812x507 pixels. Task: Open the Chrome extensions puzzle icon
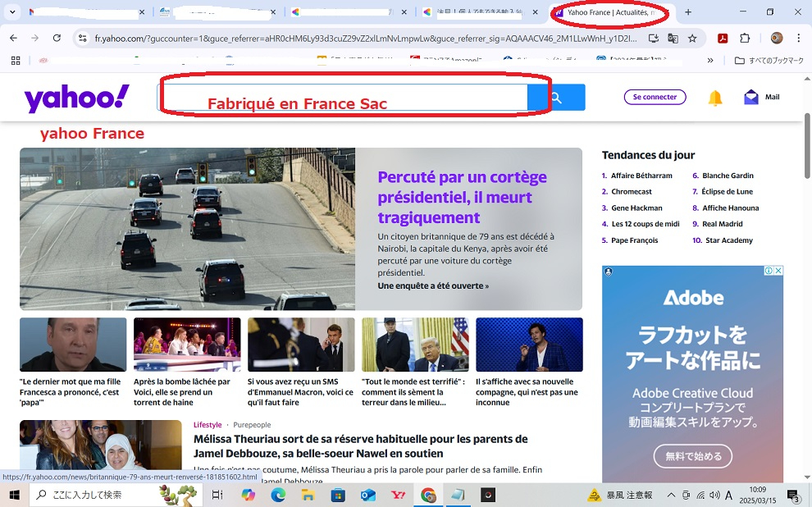[x=745, y=39]
